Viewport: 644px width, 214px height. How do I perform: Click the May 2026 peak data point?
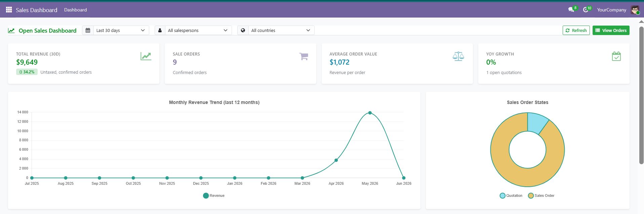point(370,113)
